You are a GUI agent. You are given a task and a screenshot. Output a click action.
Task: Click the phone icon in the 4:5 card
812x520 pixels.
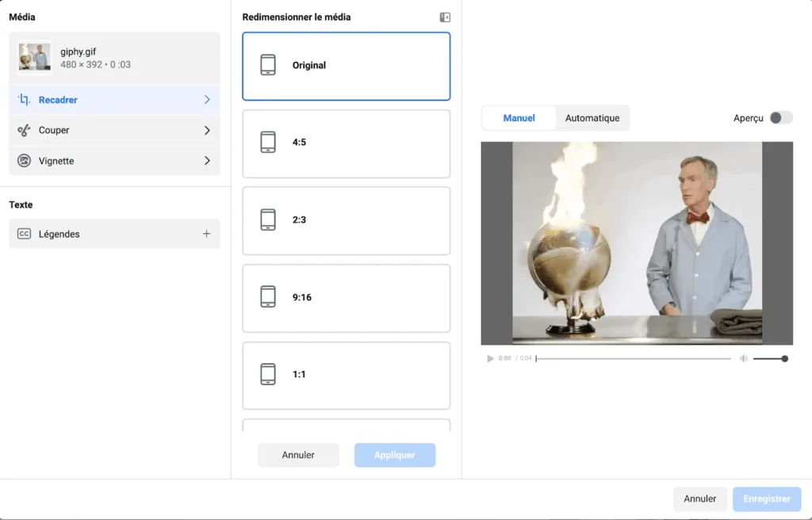click(268, 142)
